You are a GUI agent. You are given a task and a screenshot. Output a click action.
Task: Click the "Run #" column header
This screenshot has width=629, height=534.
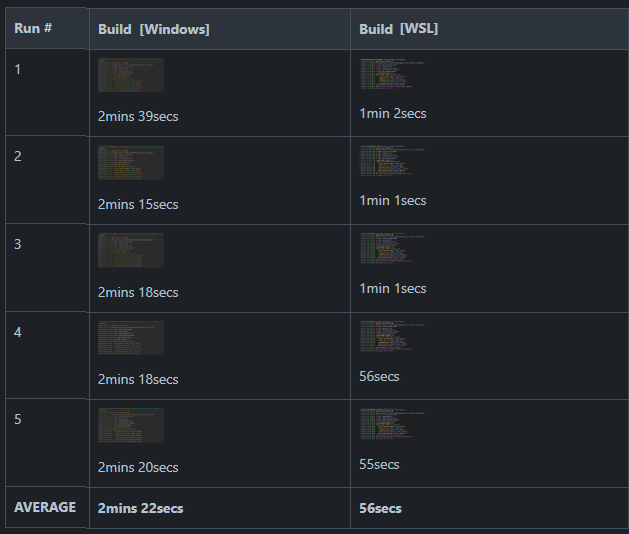(33, 28)
